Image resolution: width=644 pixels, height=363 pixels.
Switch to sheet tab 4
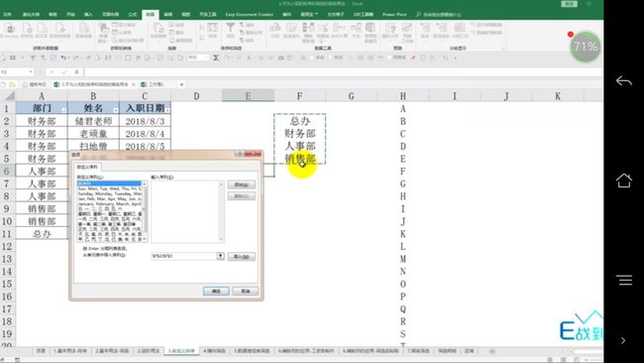pyautogui.click(x=214, y=351)
